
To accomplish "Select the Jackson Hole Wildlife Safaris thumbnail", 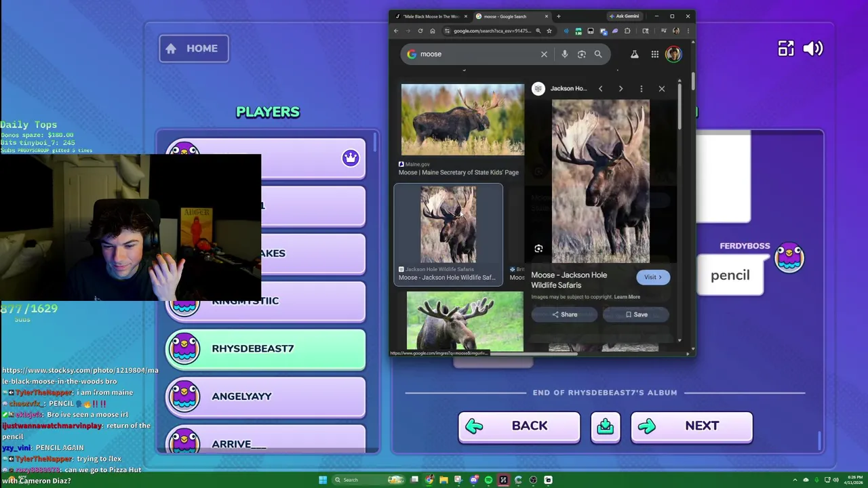I will 448,224.
